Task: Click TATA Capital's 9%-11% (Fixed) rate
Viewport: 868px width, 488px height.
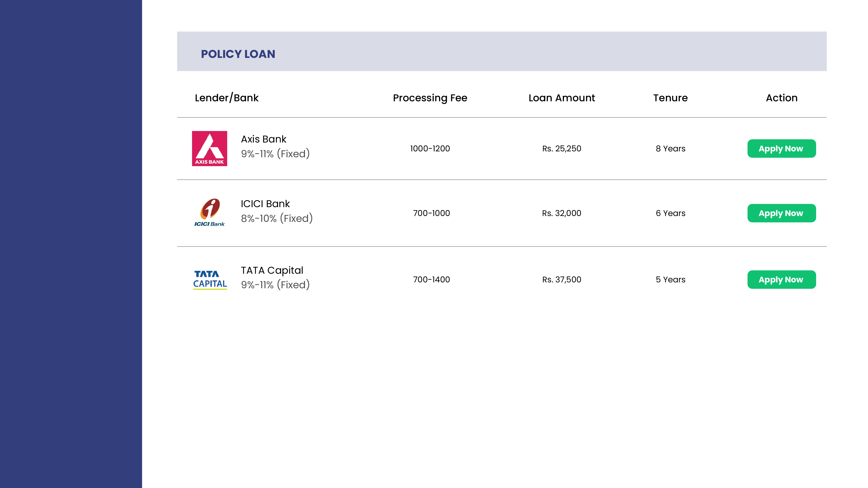Action: [275, 285]
